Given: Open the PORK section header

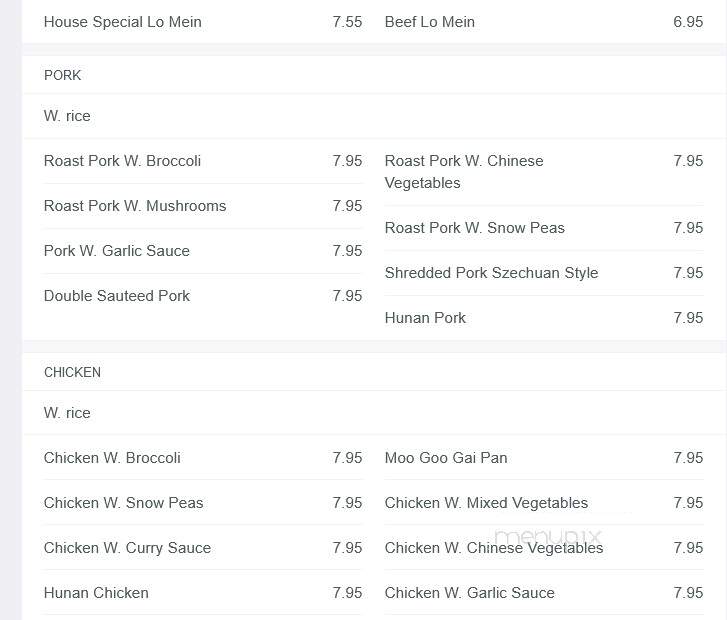Looking at the screenshot, I should (x=63, y=75).
